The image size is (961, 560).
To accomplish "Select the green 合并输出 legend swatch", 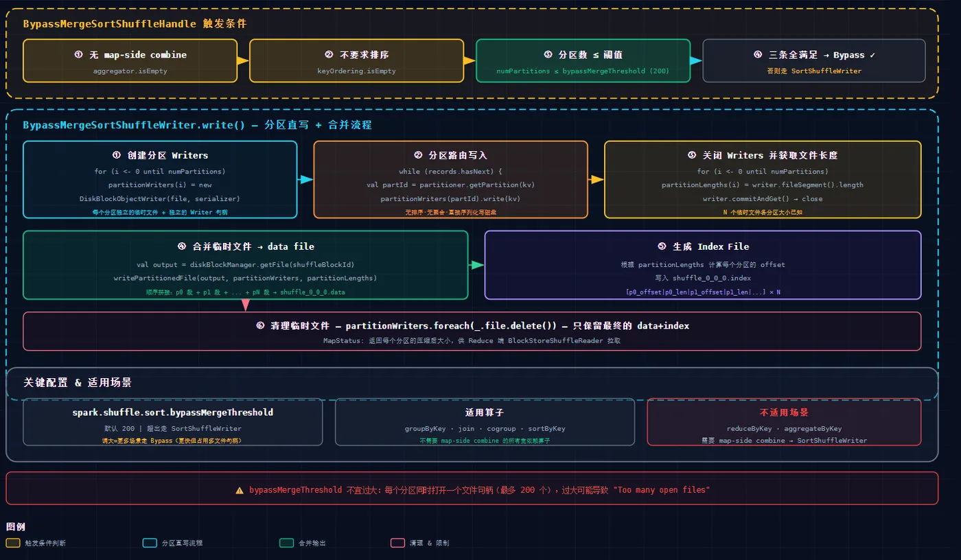I will (x=287, y=543).
